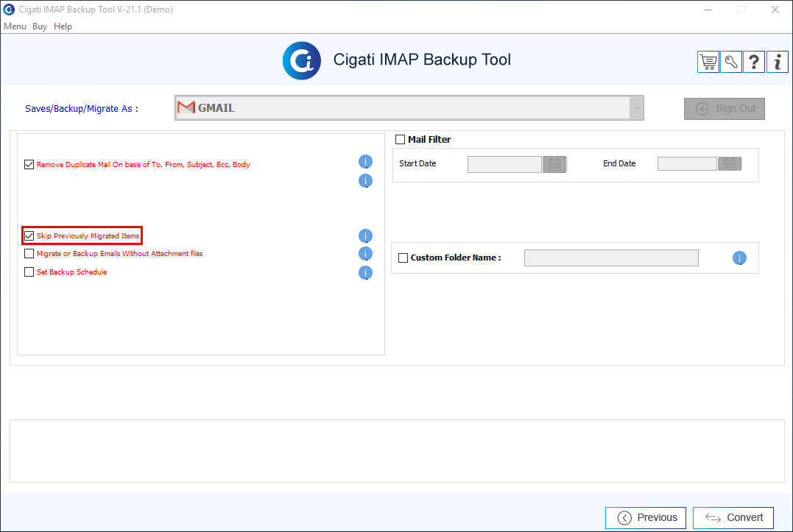Image resolution: width=793 pixels, height=532 pixels.
Task: Open the shopping cart buy icon
Action: pyautogui.click(x=708, y=62)
